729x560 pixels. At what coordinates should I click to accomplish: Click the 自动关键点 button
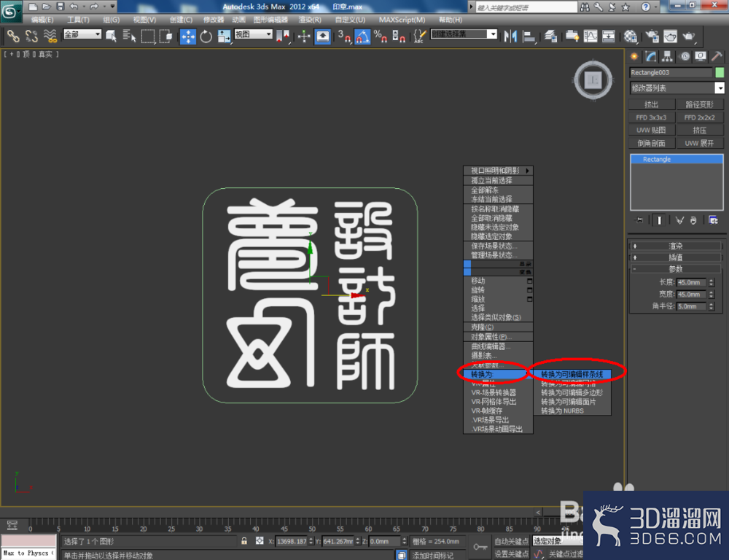(x=511, y=541)
